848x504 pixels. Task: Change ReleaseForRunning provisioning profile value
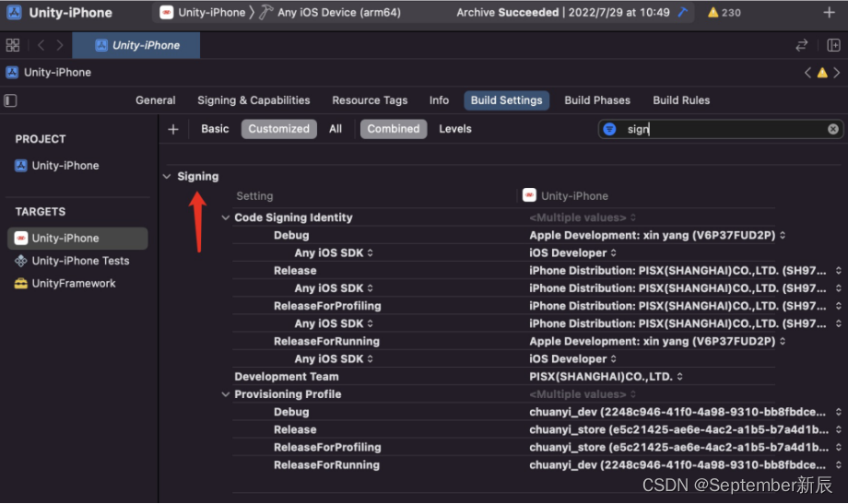point(685,465)
